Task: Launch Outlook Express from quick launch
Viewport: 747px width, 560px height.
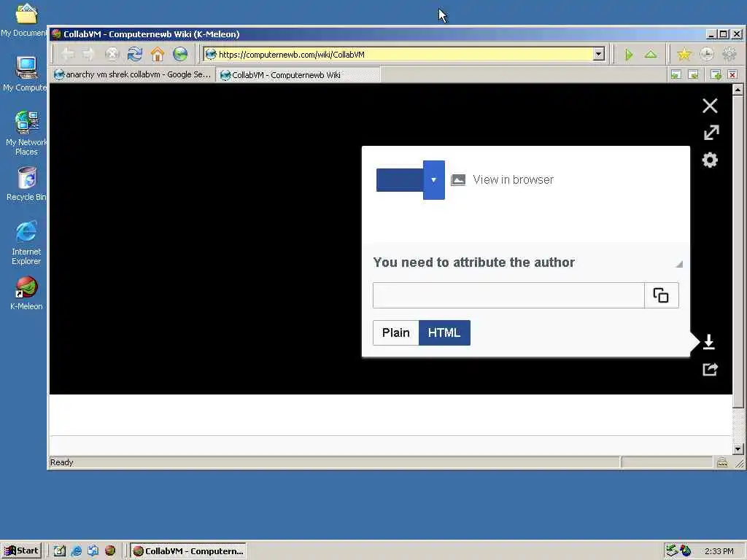Action: (93, 551)
